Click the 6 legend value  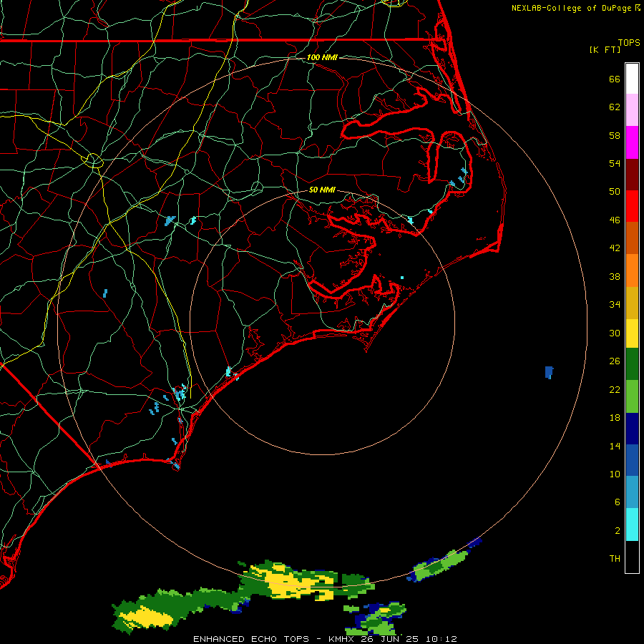click(618, 502)
